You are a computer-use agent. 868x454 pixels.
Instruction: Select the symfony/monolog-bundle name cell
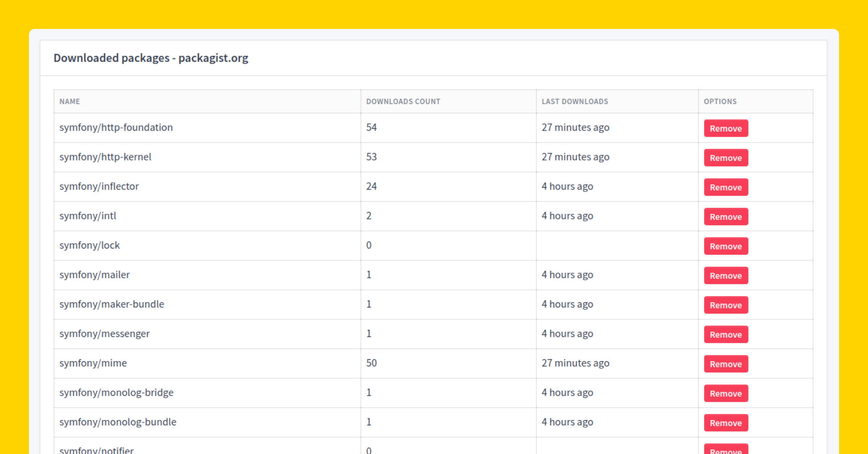coord(118,422)
